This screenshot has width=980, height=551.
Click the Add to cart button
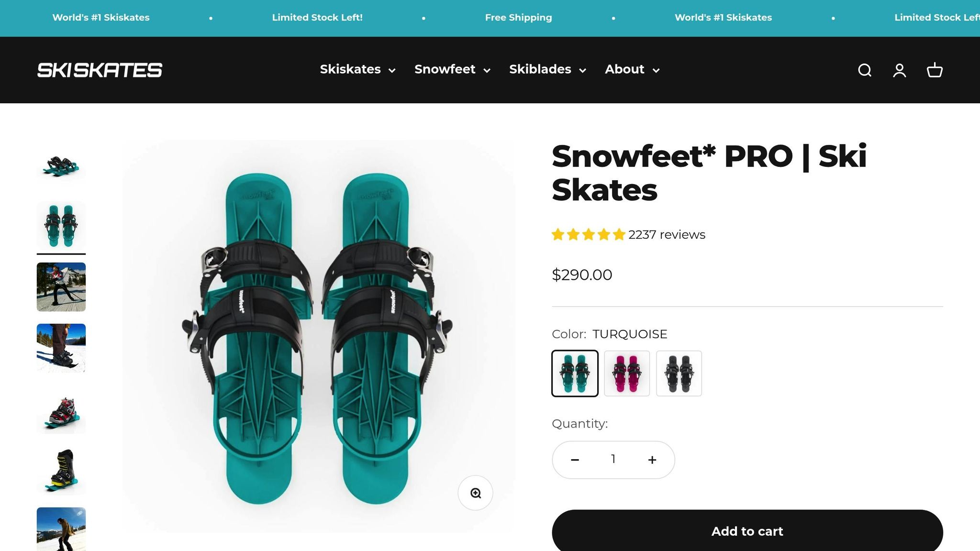(x=747, y=531)
